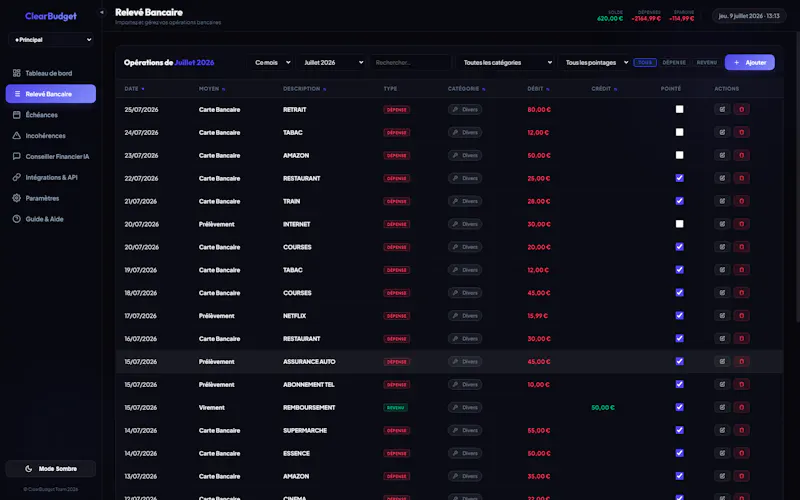Filter by REVENU type
Image resolution: width=800 pixels, height=500 pixels.
[707, 62]
